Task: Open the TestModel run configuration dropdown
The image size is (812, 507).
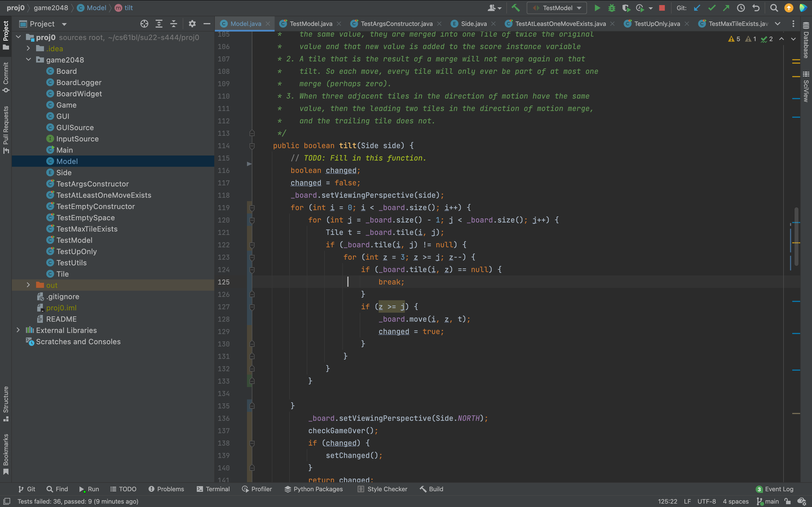Action: point(557,8)
